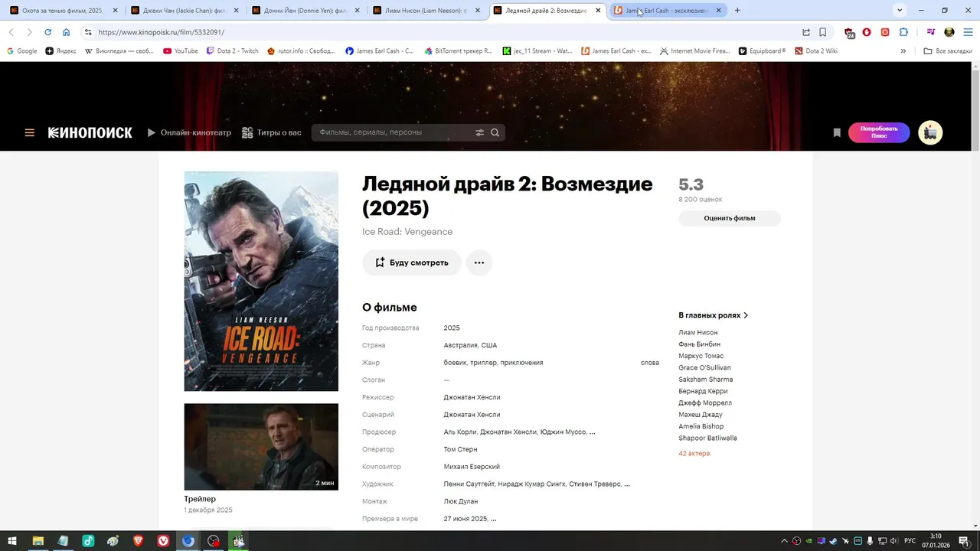Click operator Том Стерн

pyautogui.click(x=460, y=449)
